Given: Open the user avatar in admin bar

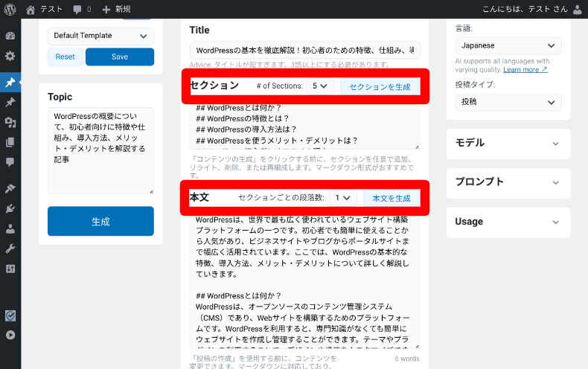Looking at the screenshot, I should coord(578,10).
